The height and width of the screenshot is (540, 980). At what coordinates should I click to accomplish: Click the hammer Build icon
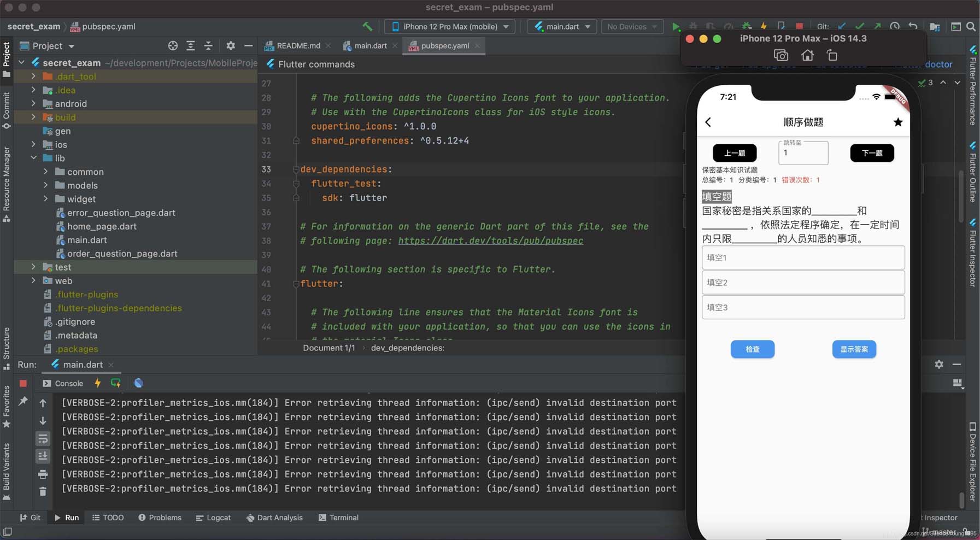point(367,26)
